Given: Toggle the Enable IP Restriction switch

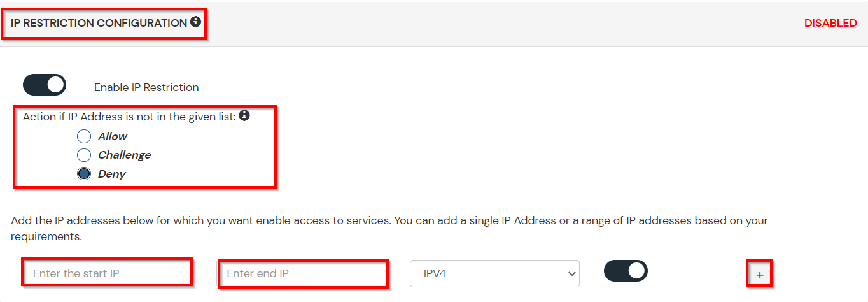Looking at the screenshot, I should 45,85.
